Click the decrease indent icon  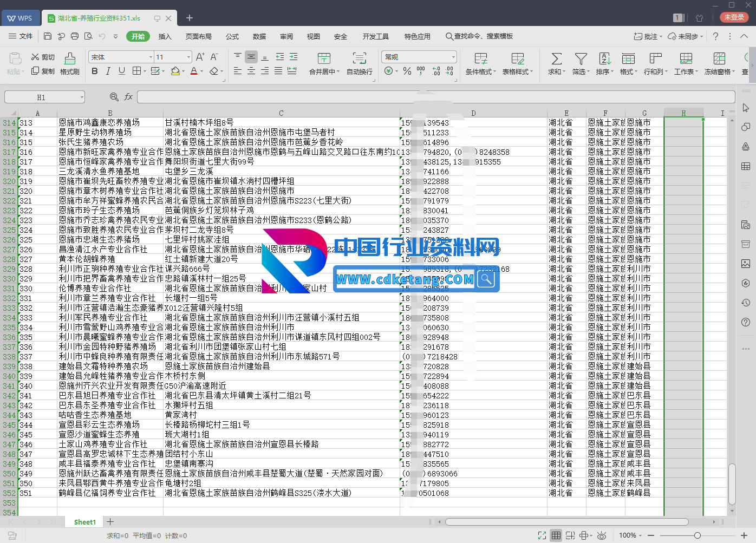click(279, 56)
